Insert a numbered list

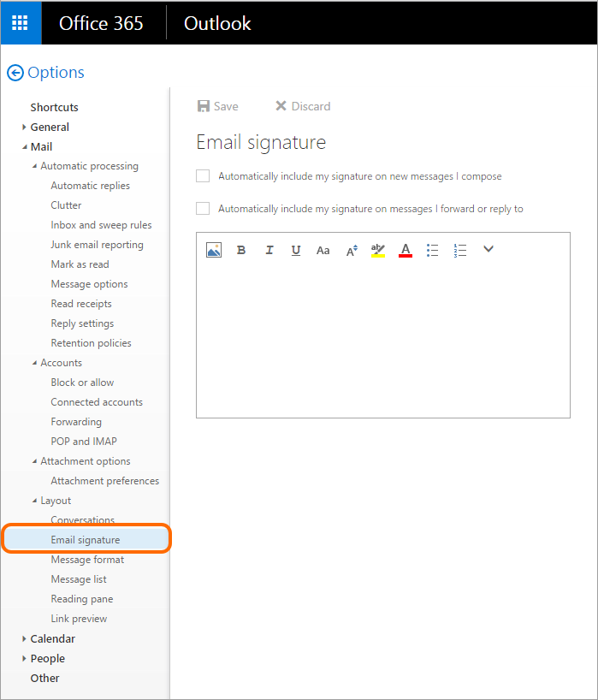tap(459, 251)
